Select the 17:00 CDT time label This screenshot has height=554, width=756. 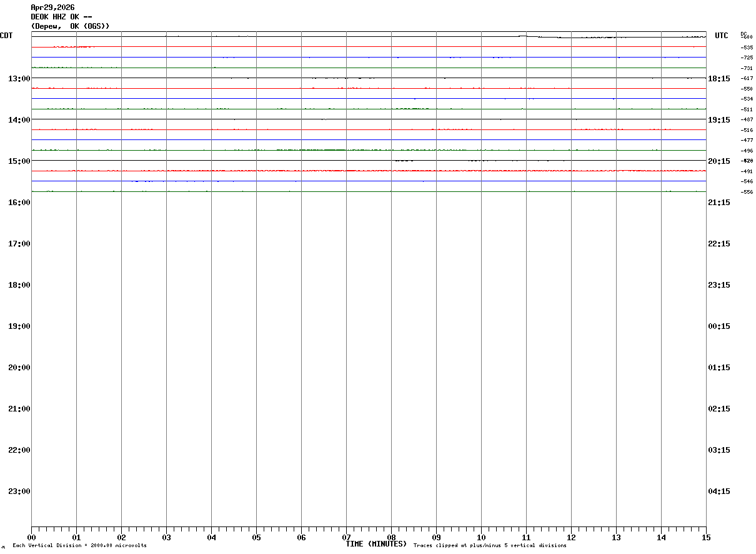[x=19, y=244]
